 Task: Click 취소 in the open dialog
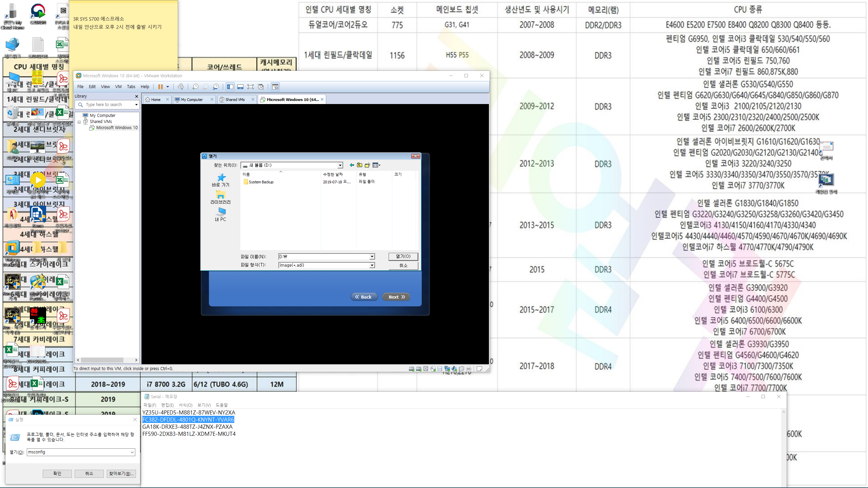click(x=403, y=265)
